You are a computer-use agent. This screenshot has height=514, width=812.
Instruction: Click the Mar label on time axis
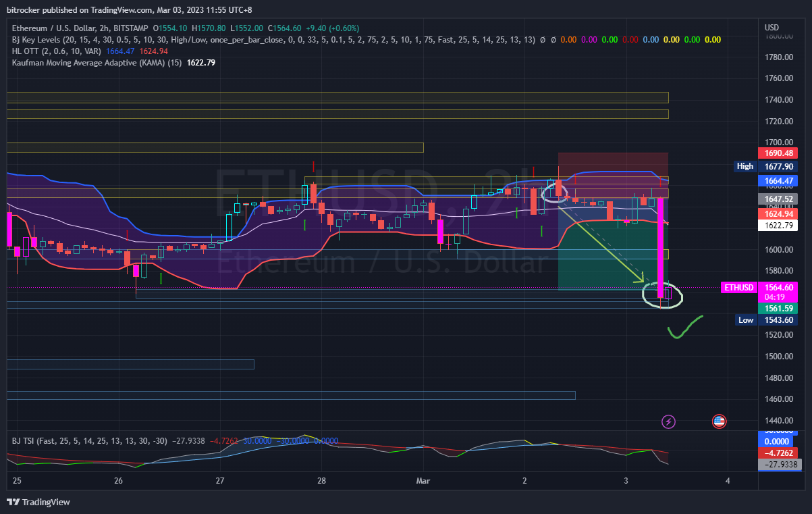tap(423, 481)
